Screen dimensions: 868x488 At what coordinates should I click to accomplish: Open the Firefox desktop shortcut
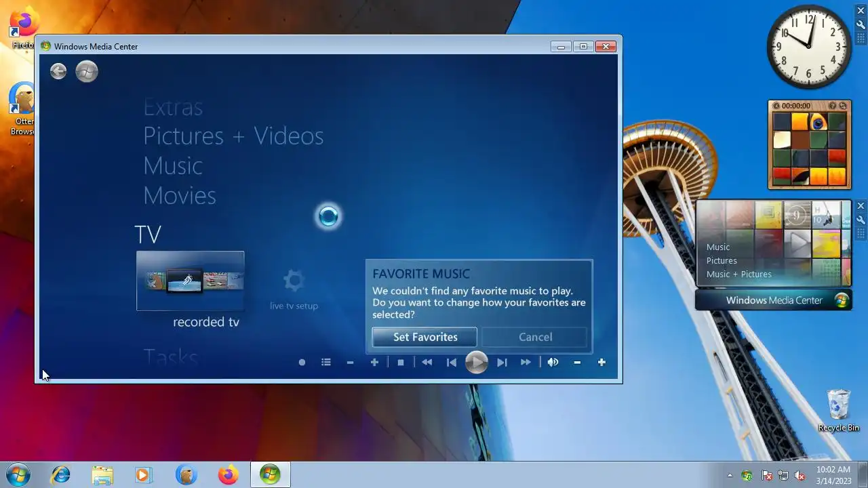(x=24, y=28)
